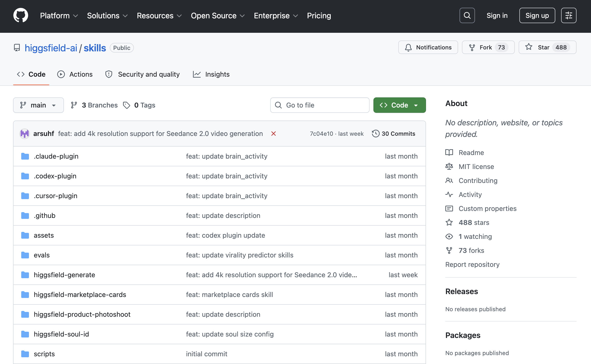591x364 pixels.
Task: Open the Pricing page link
Action: click(319, 16)
